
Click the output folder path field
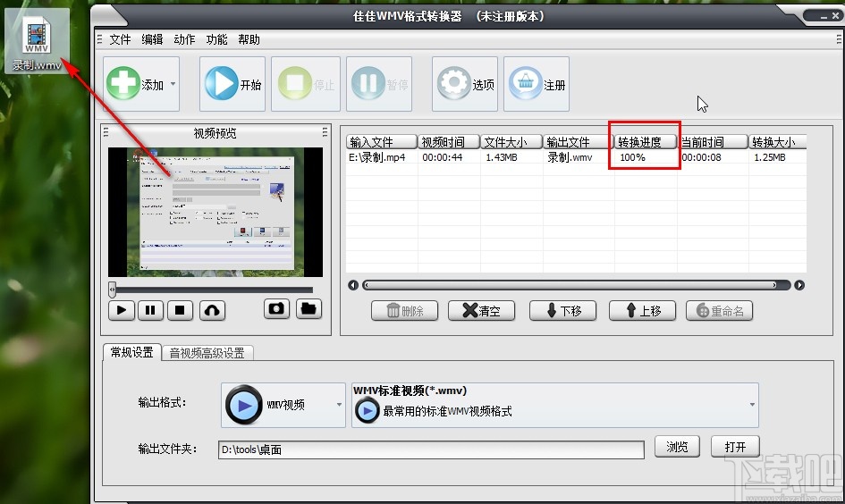pos(431,449)
